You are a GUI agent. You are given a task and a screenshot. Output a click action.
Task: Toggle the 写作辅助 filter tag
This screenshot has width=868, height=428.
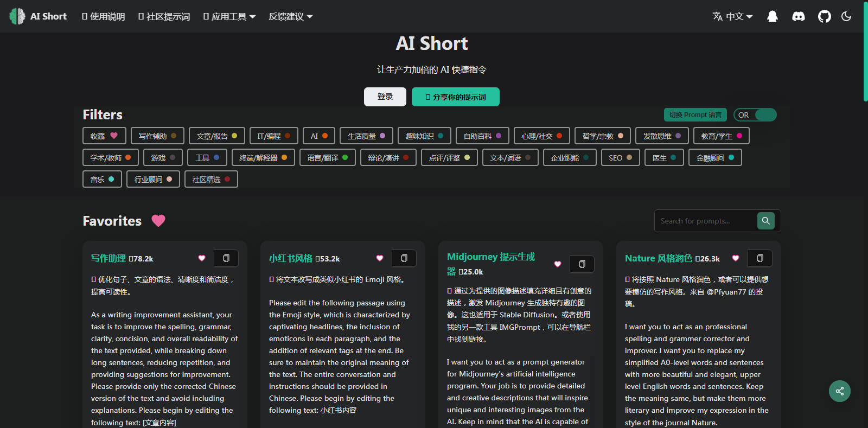[157, 136]
